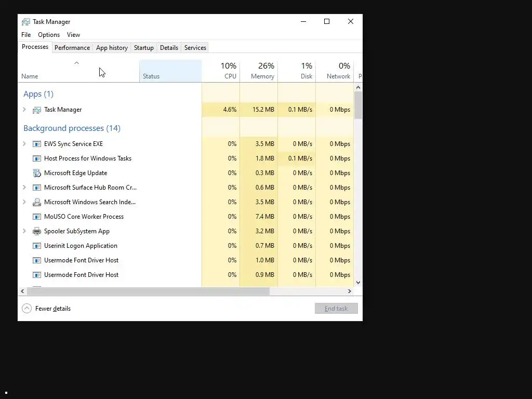Viewport: 532px width, 399px height.
Task: Sort by the Name column header
Action: point(78,71)
